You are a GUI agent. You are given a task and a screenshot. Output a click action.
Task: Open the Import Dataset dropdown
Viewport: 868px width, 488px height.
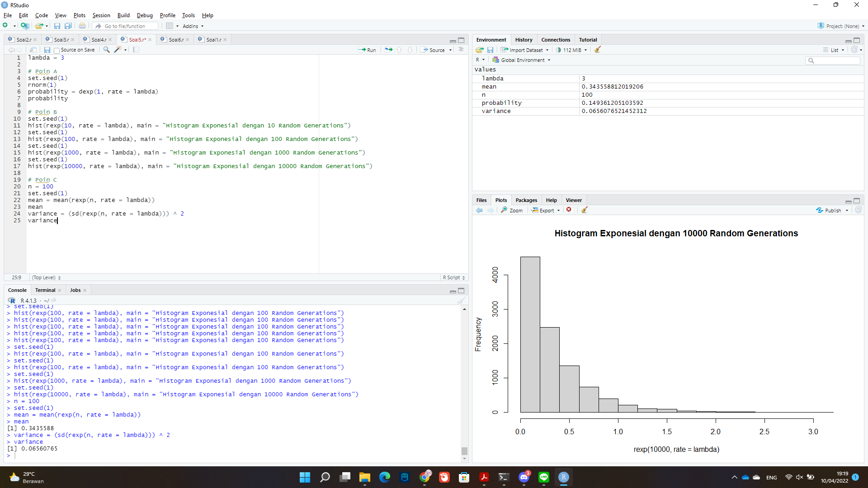pos(524,50)
